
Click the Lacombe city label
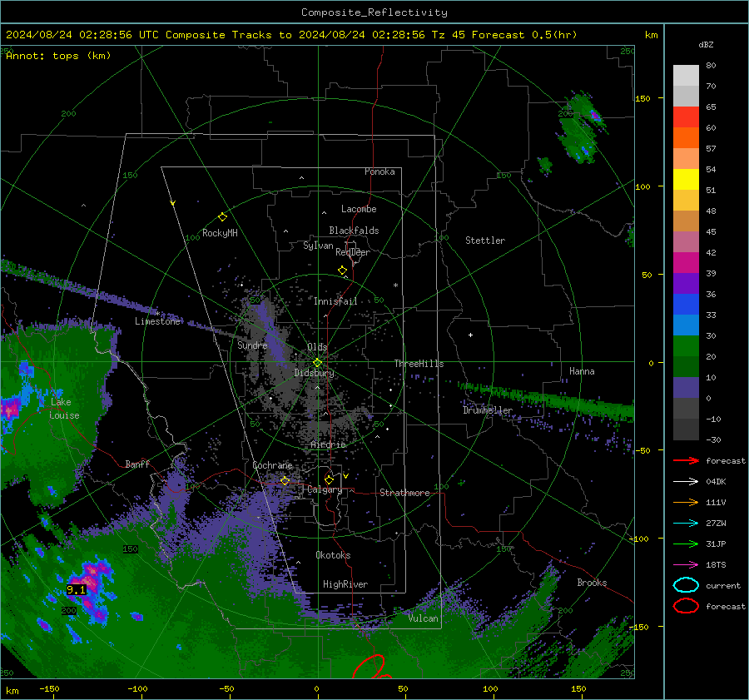(359, 209)
